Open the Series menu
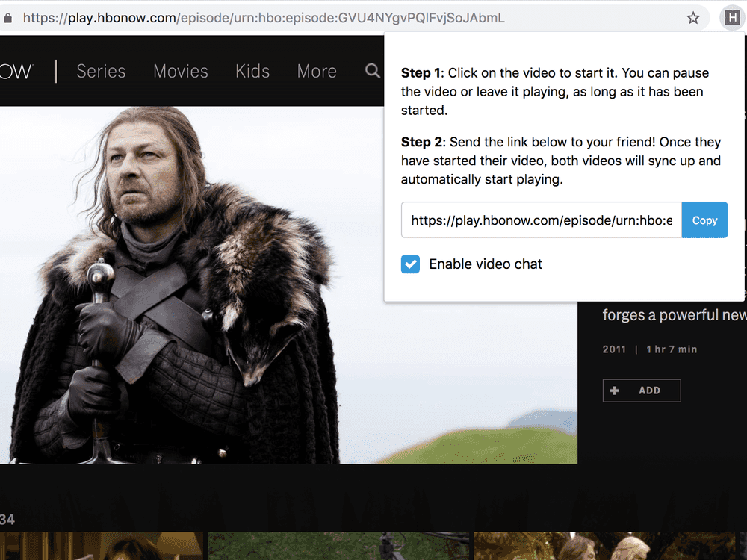Screen dimensions: 747x560 (101, 71)
